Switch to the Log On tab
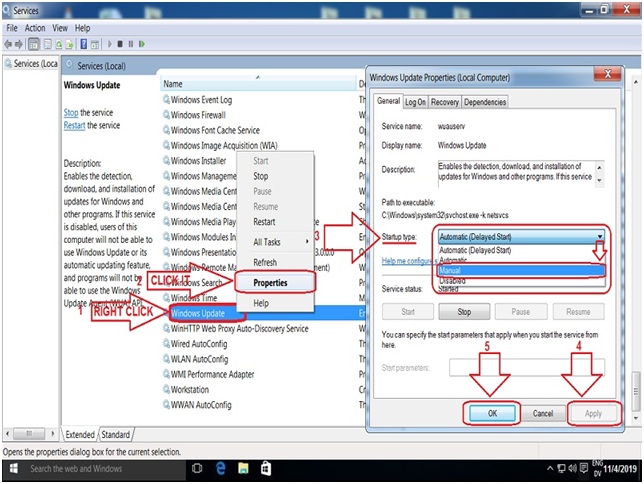This screenshot has width=644, height=484. pyautogui.click(x=415, y=102)
